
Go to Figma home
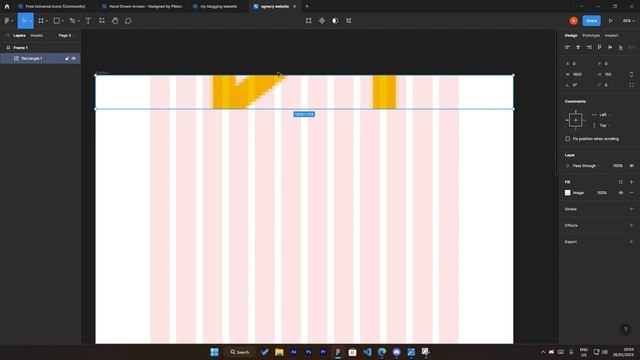coord(7,7)
